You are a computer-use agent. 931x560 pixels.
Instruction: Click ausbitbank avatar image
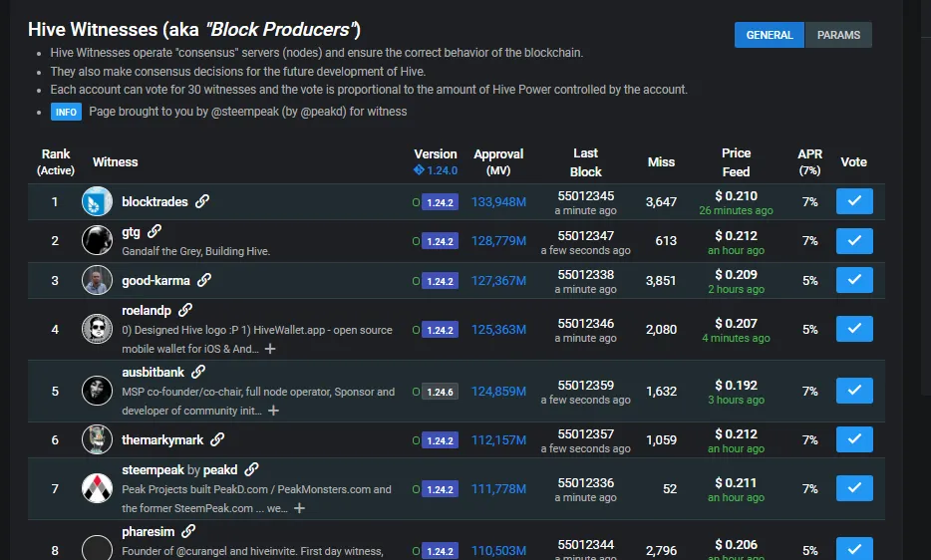click(97, 391)
